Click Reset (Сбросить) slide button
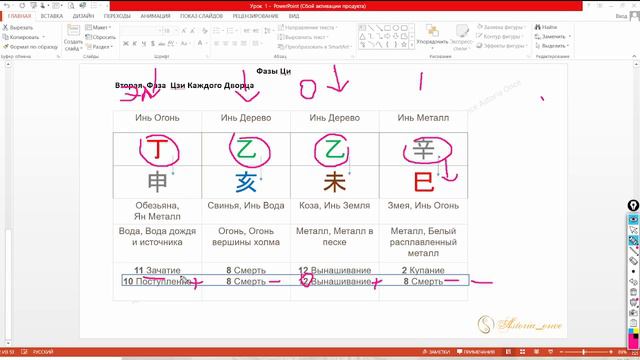 click(x=100, y=37)
